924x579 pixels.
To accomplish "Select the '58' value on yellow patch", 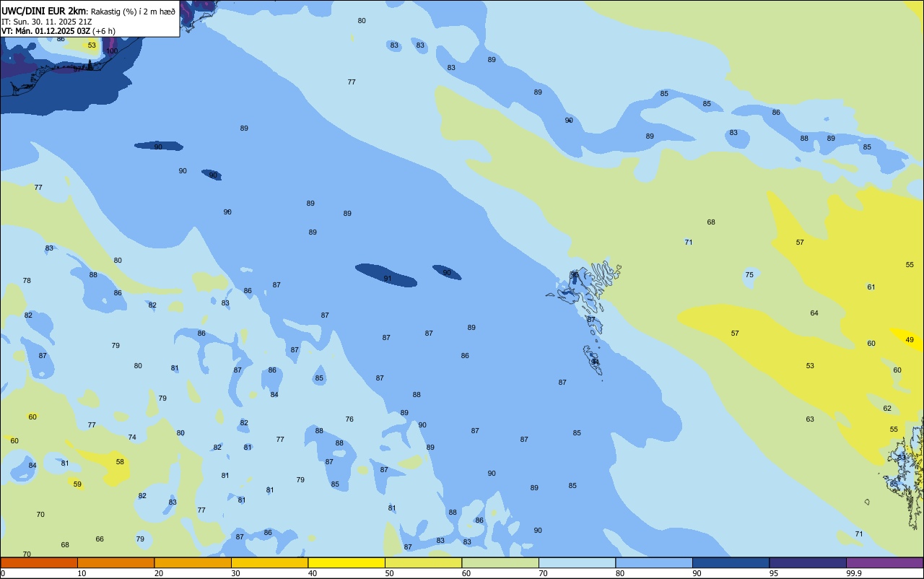I will click(120, 462).
